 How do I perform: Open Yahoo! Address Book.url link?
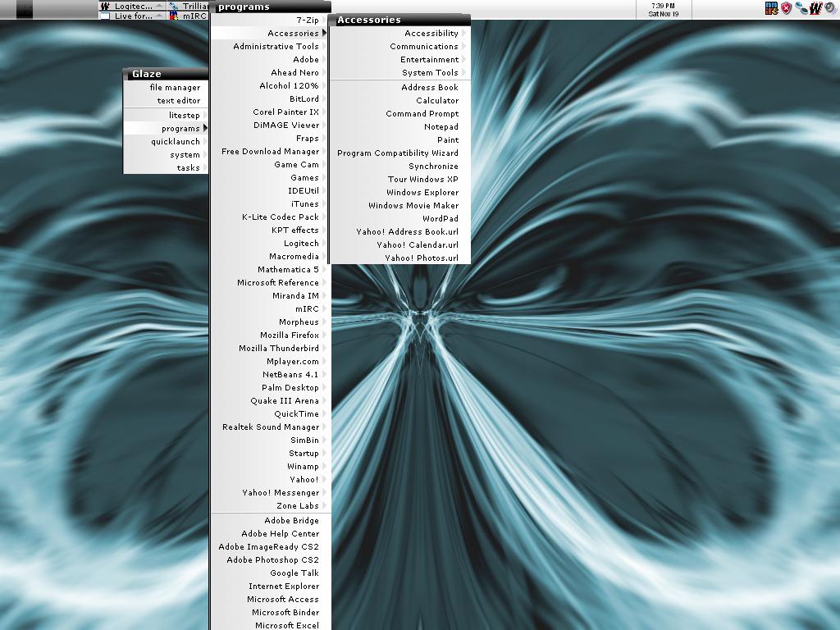(400, 232)
